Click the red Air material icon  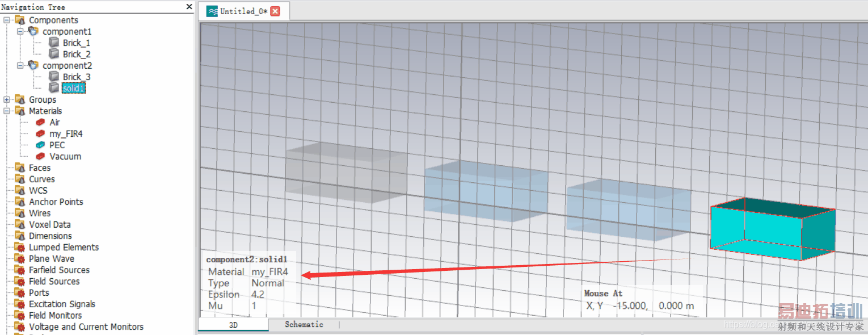coord(40,122)
